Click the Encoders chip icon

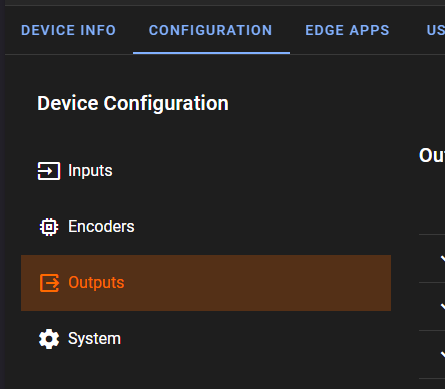(x=49, y=227)
